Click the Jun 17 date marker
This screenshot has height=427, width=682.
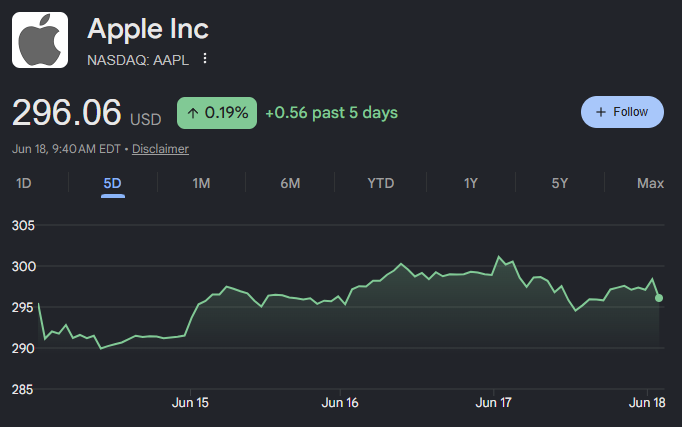tap(494, 402)
